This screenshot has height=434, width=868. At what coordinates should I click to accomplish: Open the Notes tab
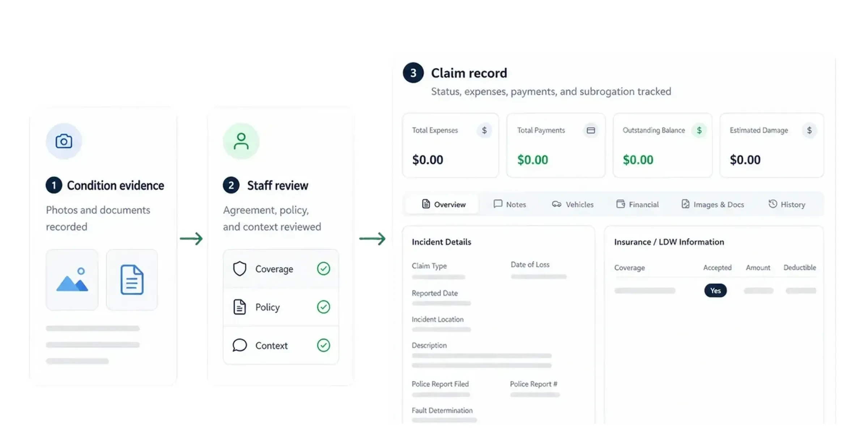(510, 204)
